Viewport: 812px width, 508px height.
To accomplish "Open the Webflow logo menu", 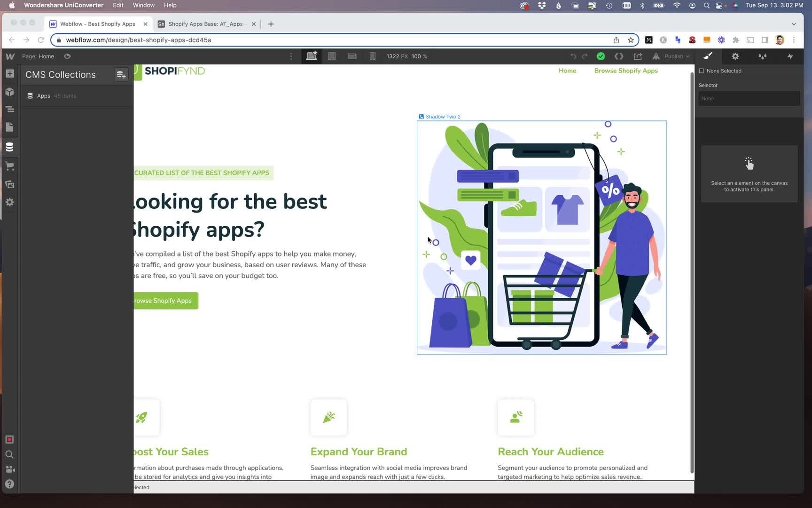I will pos(10,56).
